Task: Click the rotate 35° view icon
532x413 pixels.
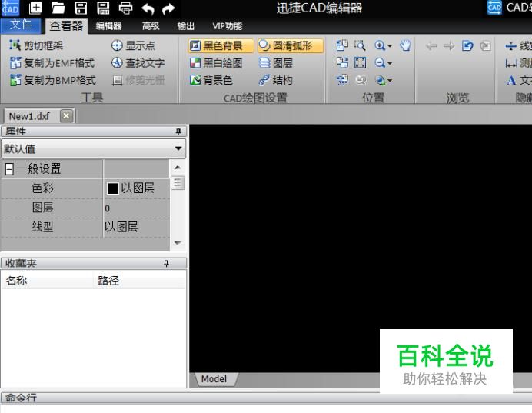Action: pos(342,80)
